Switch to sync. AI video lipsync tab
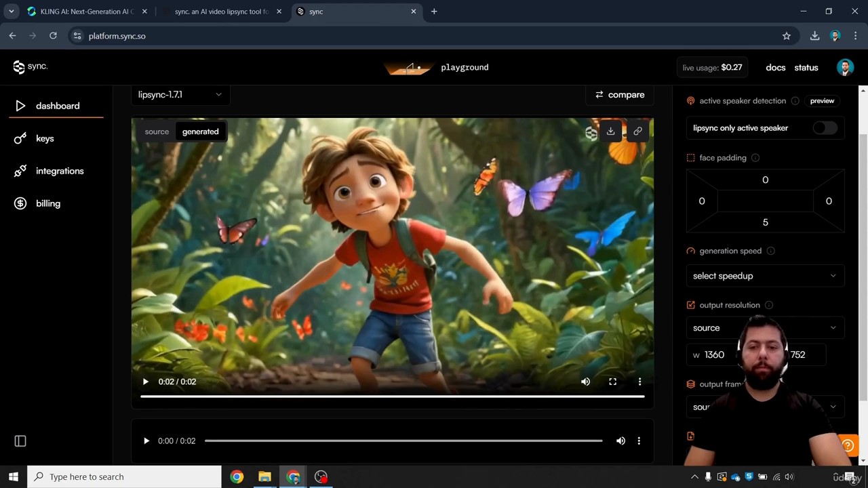The height and width of the screenshot is (488, 868). pyautogui.click(x=222, y=12)
